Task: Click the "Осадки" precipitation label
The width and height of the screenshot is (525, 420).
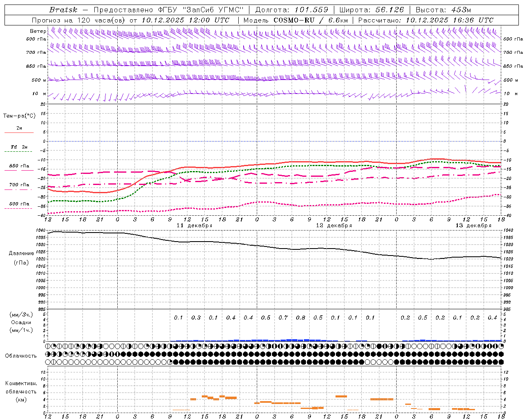Action: pos(21,322)
